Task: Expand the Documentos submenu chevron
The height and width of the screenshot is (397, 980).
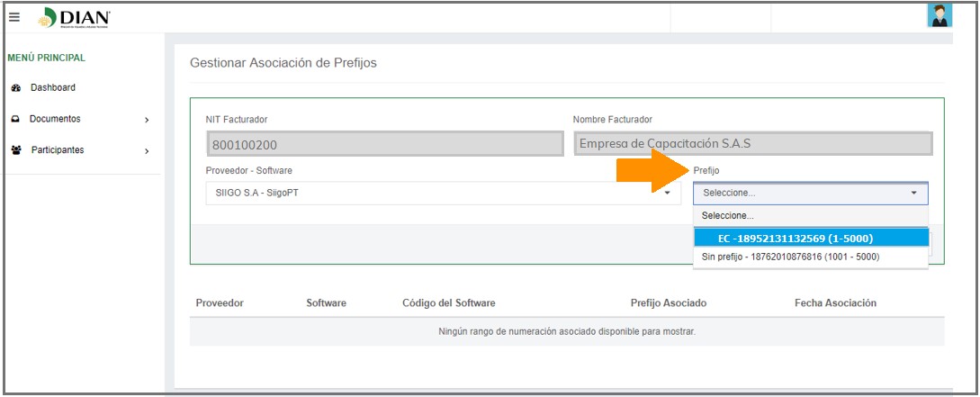Action: (147, 120)
